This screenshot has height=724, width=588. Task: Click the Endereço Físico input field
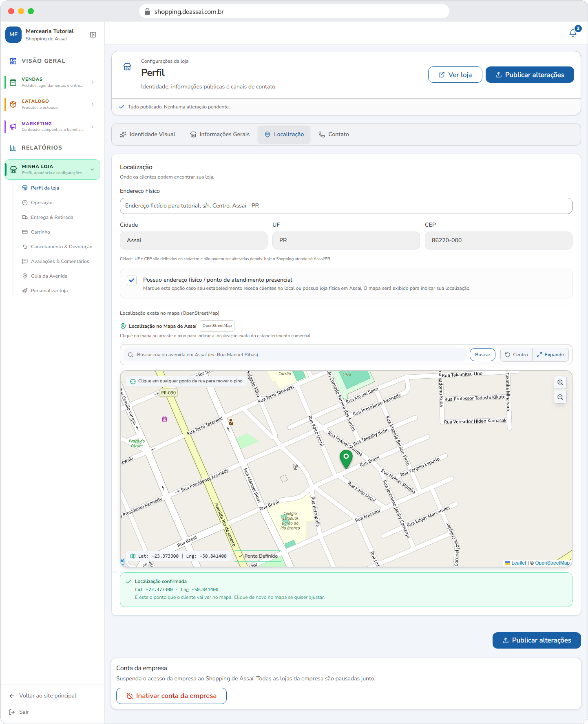click(346, 206)
